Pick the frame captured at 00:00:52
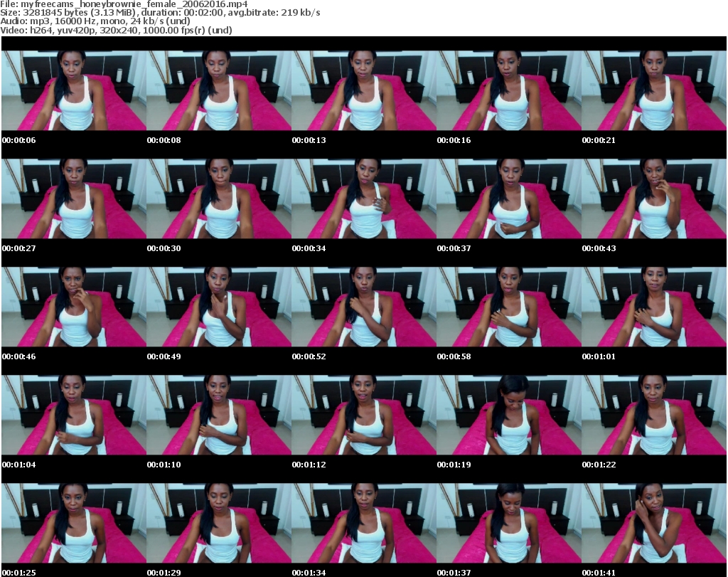The width and height of the screenshot is (728, 577). click(364, 307)
